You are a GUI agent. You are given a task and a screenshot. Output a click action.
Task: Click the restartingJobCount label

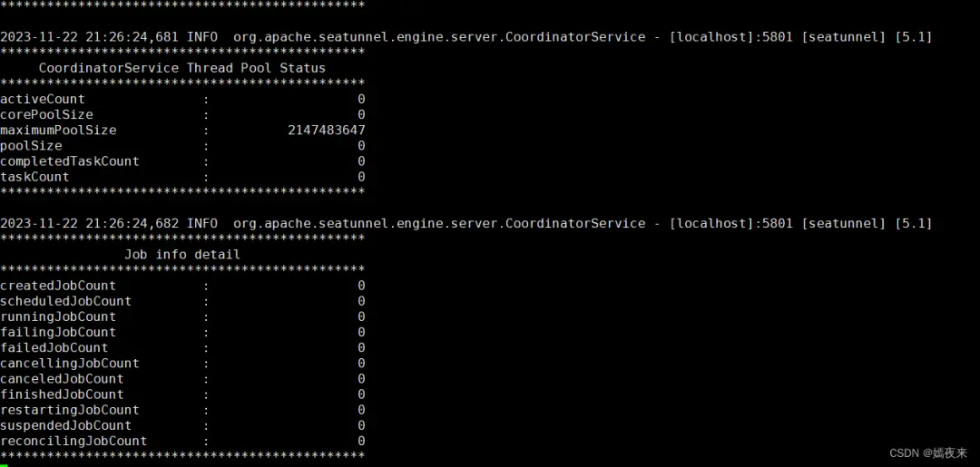[x=69, y=410]
